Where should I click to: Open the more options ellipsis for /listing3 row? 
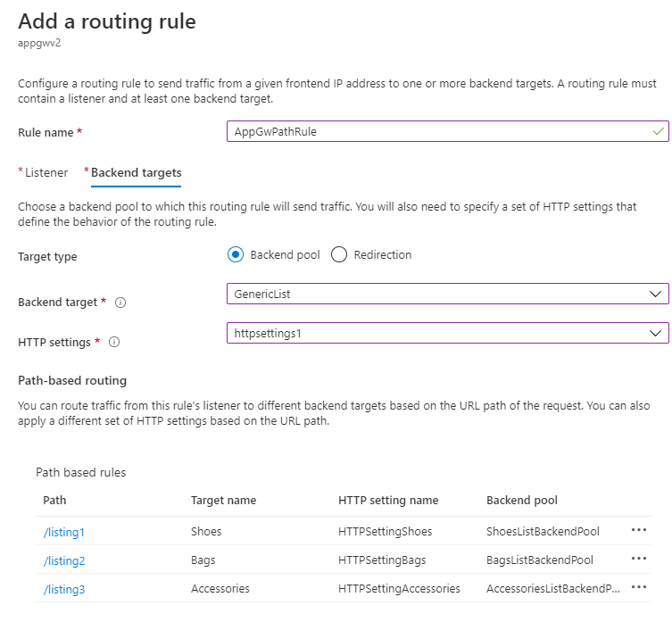(638, 588)
